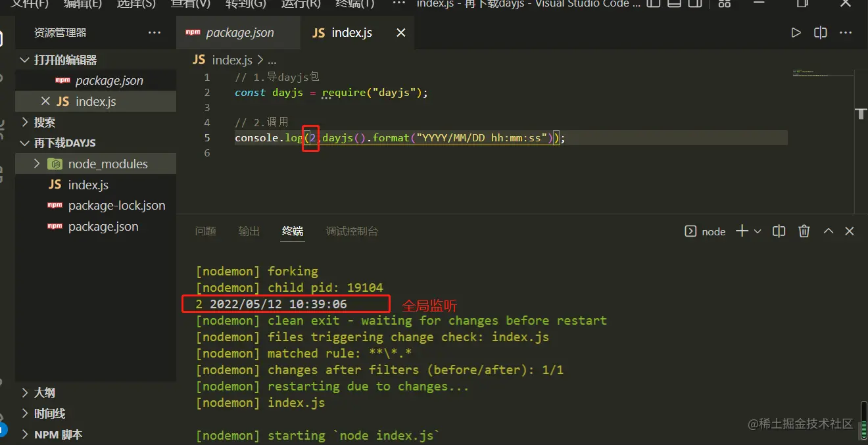The height and width of the screenshot is (445, 868).
Task: Click npm icon beside package-lock.json
Action: [55, 206]
